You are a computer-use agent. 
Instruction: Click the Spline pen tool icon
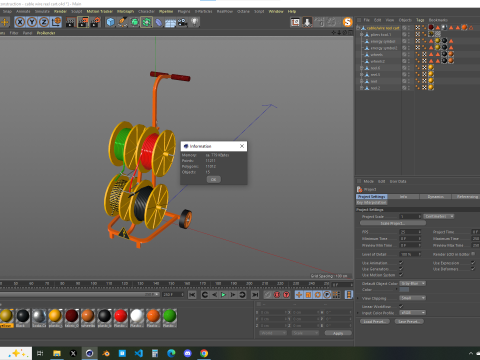pos(122,22)
